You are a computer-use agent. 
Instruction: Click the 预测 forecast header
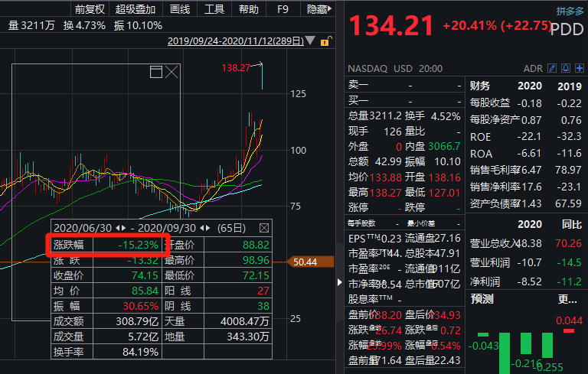coord(482,299)
